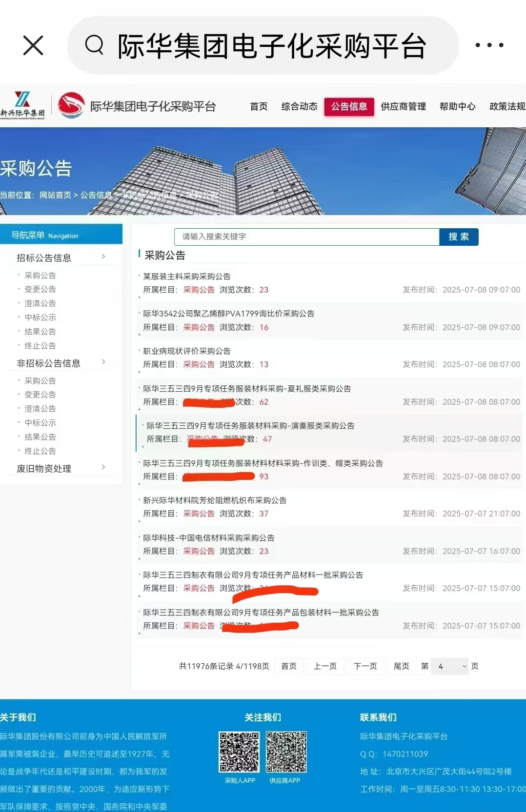Click the QQ number 1470211039
Screen dimensions: 526x812
(x=405, y=754)
